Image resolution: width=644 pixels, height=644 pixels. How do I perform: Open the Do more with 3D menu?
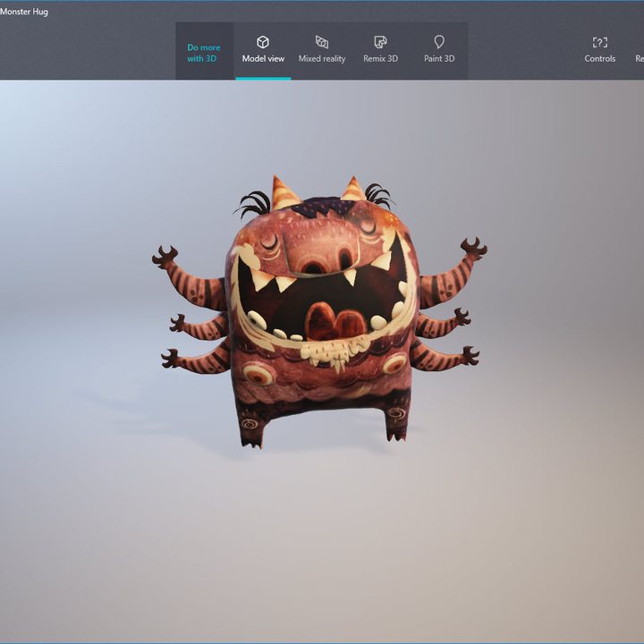pos(204,53)
